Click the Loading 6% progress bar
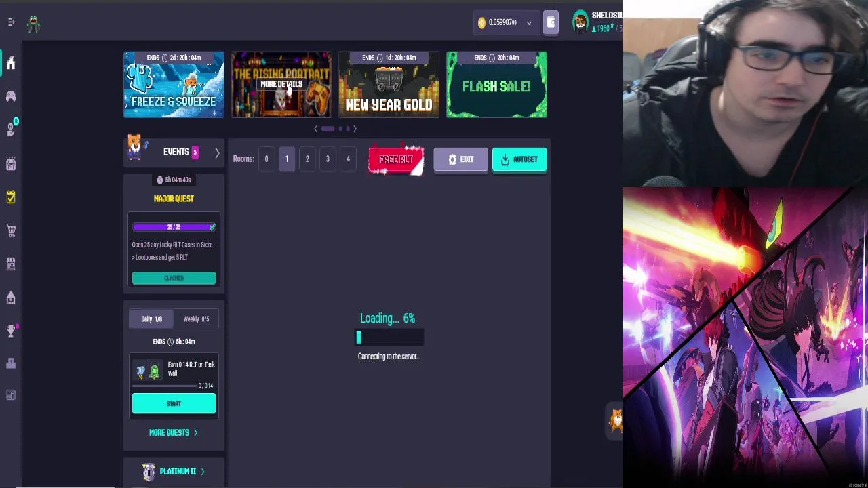Viewport: 868px width, 488px height. [389, 337]
